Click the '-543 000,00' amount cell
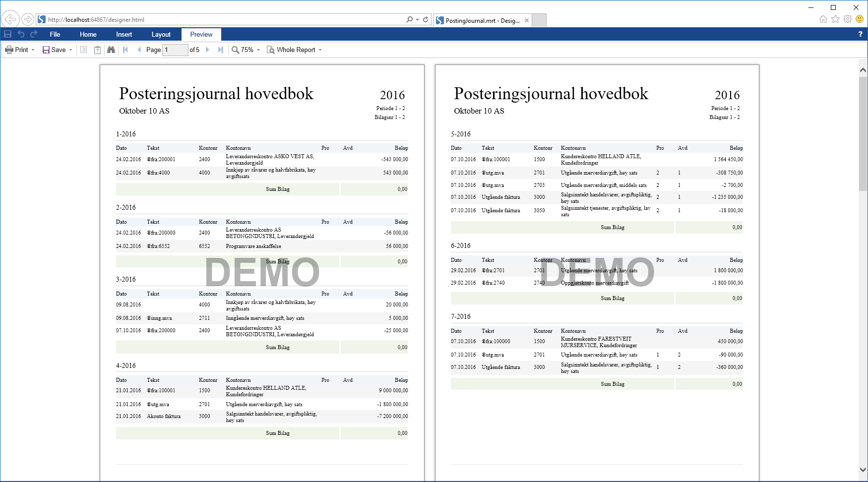This screenshot has height=482, width=868. point(395,160)
